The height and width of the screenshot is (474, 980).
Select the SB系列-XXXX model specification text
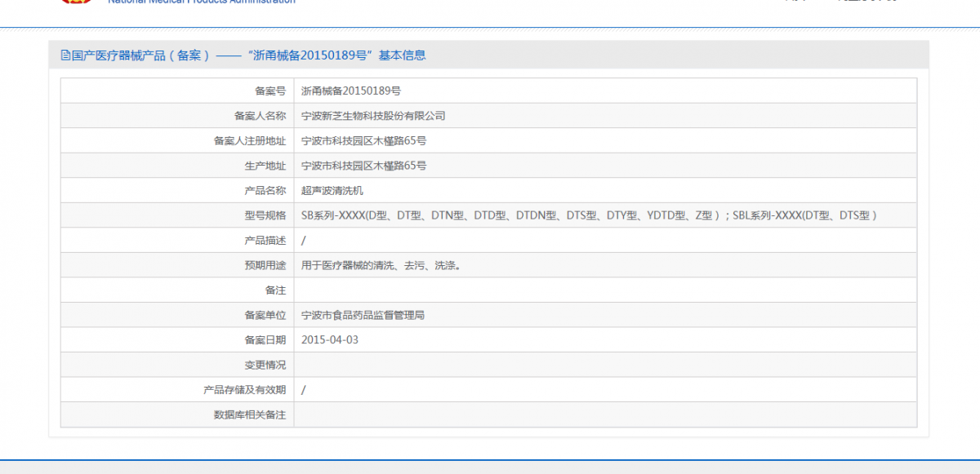(589, 215)
